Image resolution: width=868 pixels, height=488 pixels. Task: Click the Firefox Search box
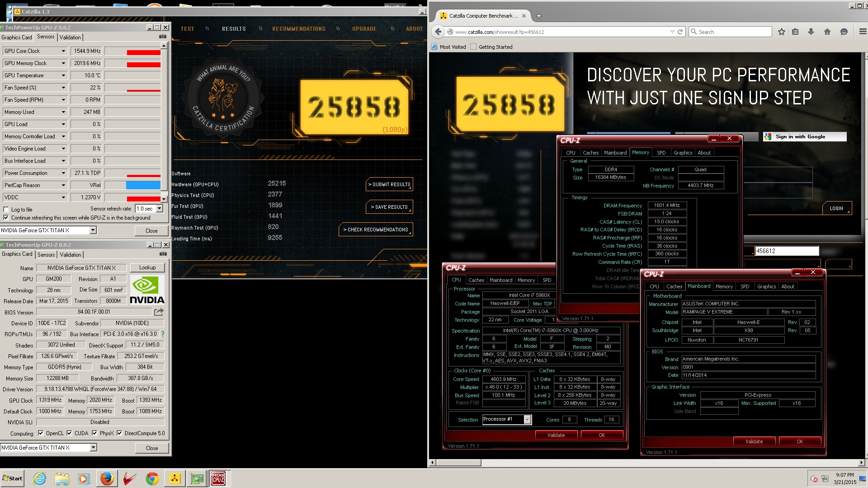(730, 32)
